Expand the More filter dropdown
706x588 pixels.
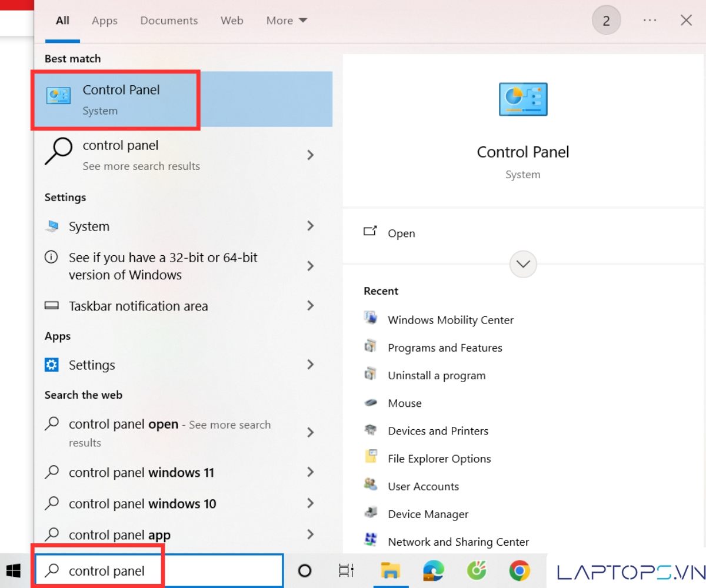(287, 21)
